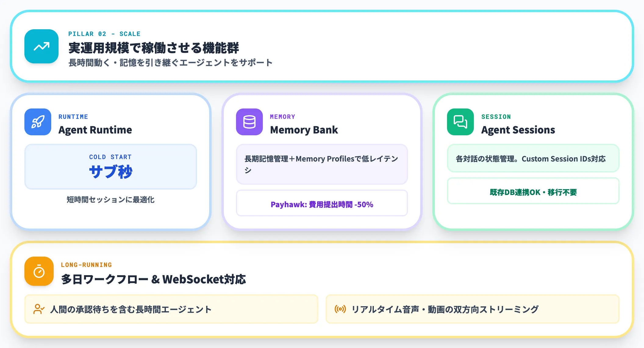Click the blue rocket Runtime icon

click(38, 122)
